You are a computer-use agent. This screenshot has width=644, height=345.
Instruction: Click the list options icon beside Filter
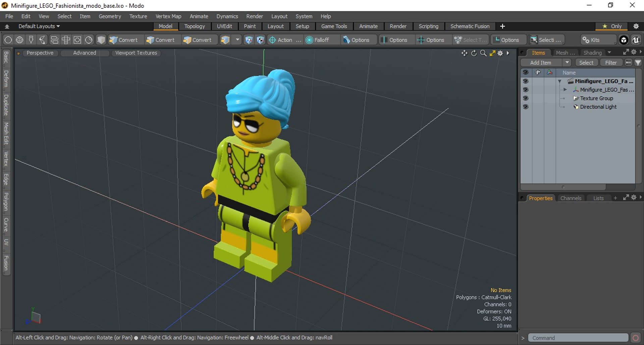point(629,63)
